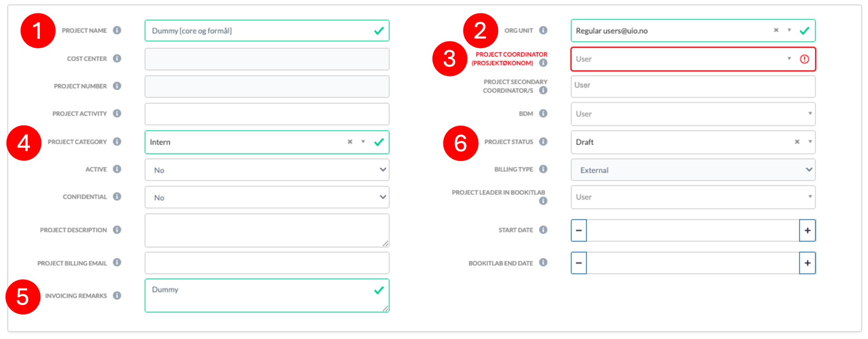Clear the Org Unit selection with the x
The width and height of the screenshot is (868, 339).
[x=776, y=30]
